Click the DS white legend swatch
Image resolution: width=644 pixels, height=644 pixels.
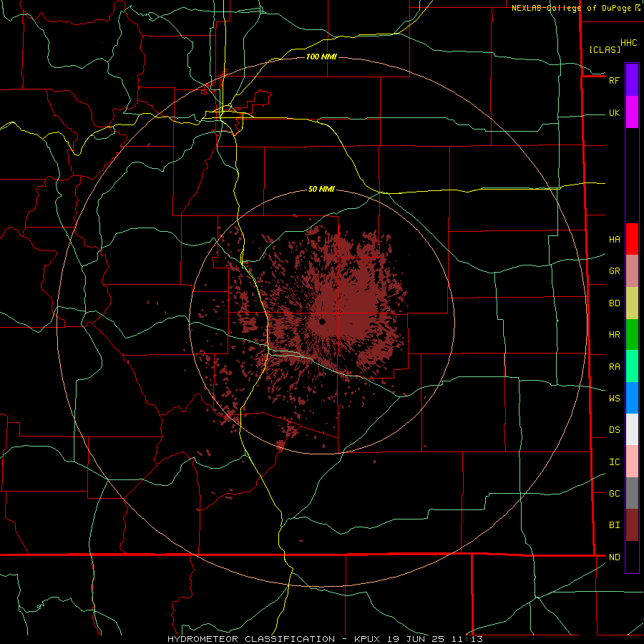(632, 429)
